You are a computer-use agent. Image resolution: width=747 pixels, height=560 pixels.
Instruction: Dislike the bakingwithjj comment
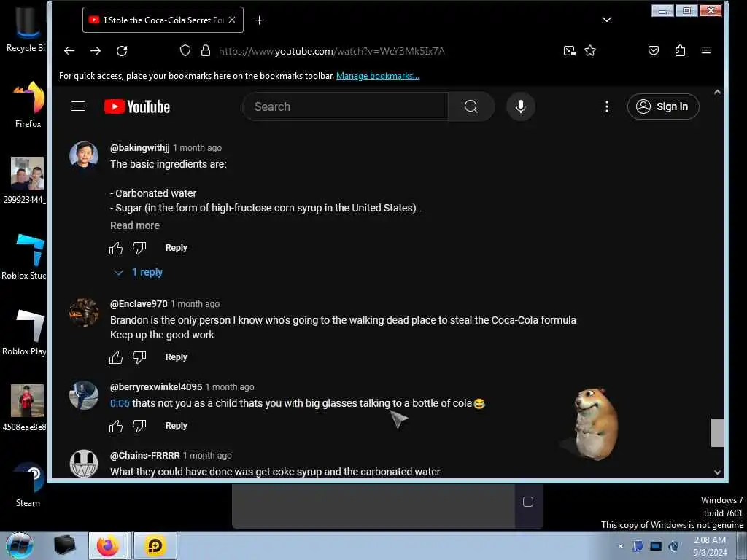click(x=139, y=248)
